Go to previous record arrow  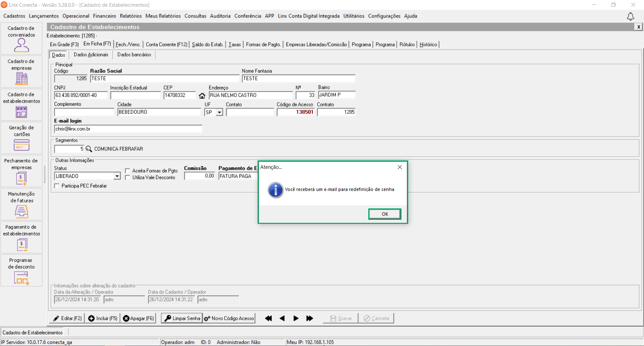click(282, 318)
